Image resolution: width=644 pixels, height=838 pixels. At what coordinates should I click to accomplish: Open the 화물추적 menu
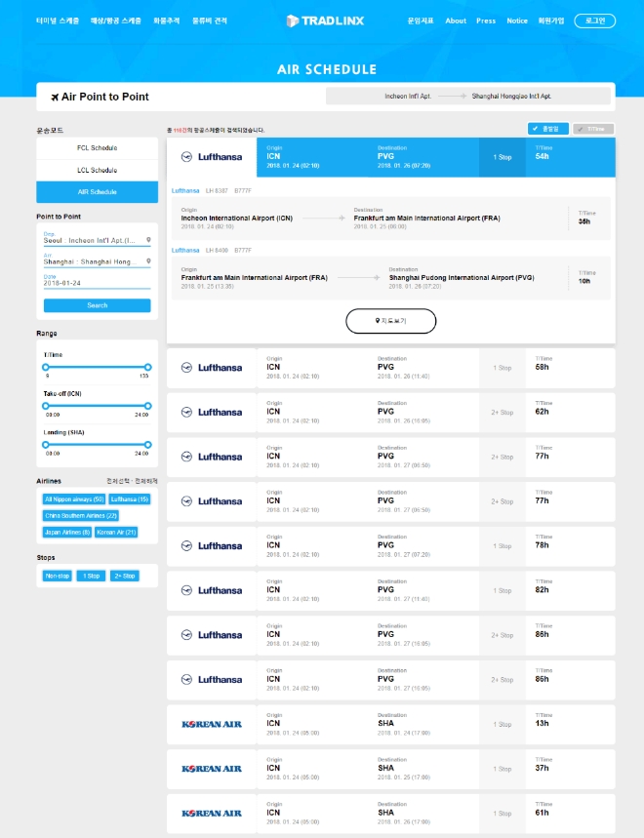click(166, 20)
